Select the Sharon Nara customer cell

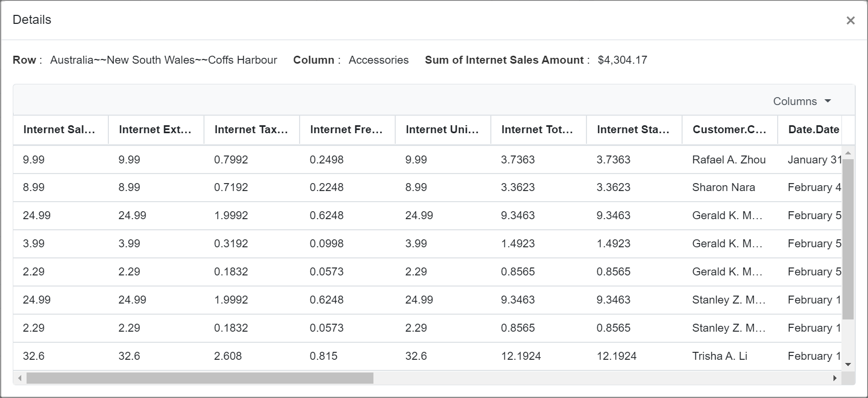pyautogui.click(x=730, y=187)
